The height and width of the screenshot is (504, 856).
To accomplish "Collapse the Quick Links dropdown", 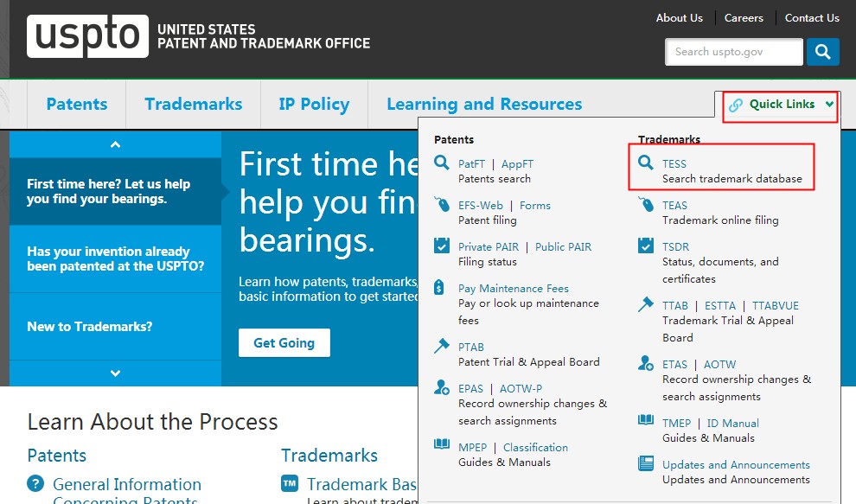I will pyautogui.click(x=782, y=105).
